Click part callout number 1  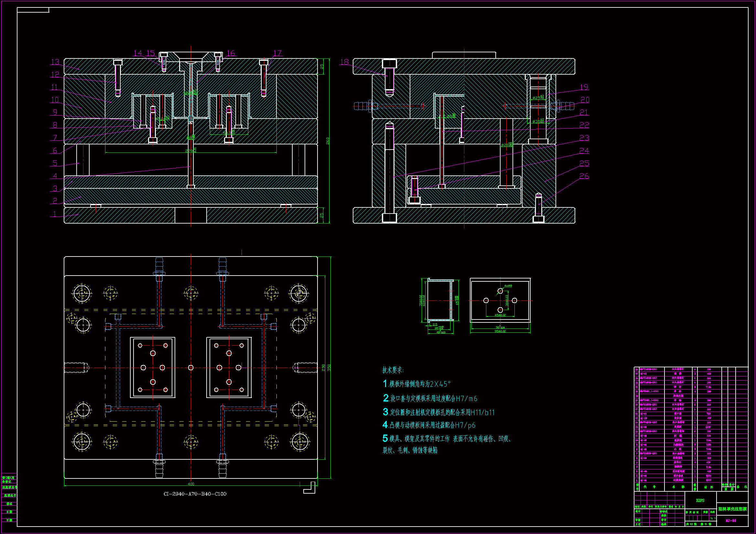click(55, 214)
